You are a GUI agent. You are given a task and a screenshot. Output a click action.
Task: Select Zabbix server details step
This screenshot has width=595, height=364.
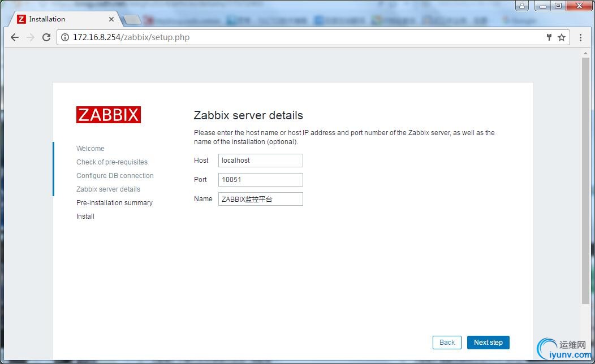click(108, 189)
